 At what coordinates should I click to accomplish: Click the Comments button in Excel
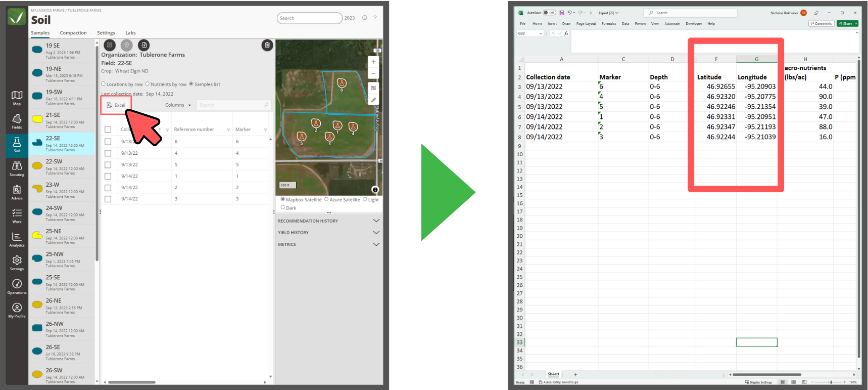(821, 23)
